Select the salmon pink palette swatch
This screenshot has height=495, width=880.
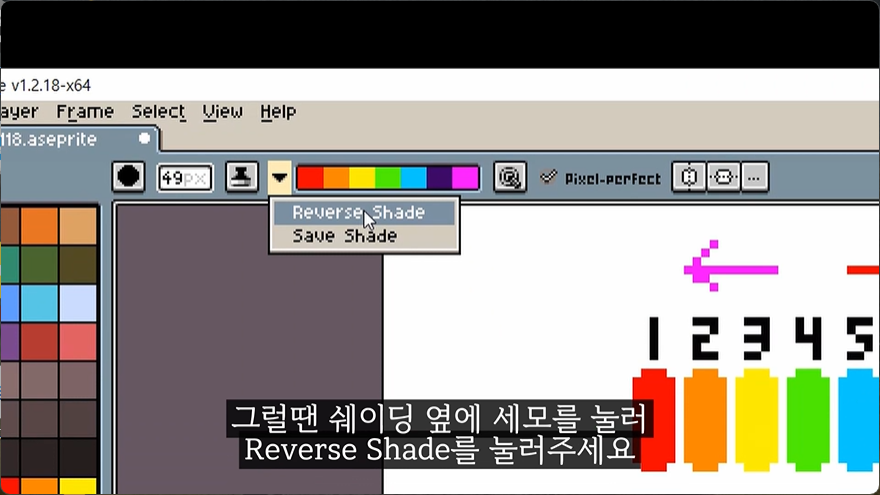click(x=78, y=342)
